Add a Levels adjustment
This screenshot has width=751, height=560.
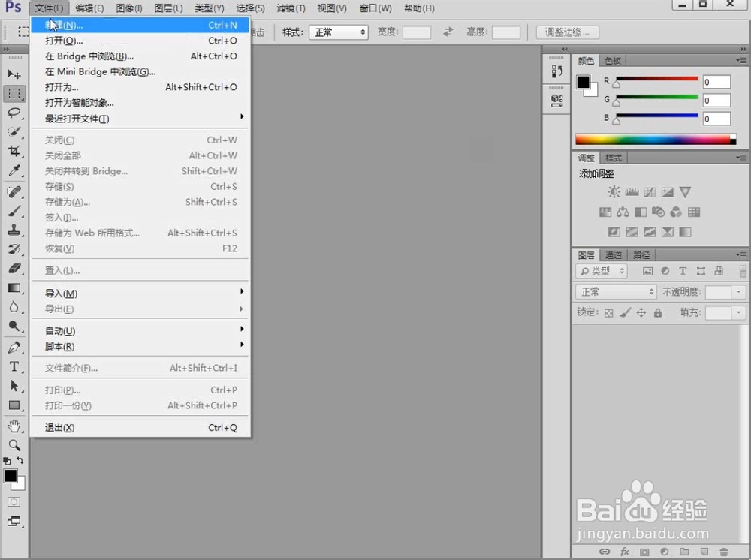(x=632, y=192)
